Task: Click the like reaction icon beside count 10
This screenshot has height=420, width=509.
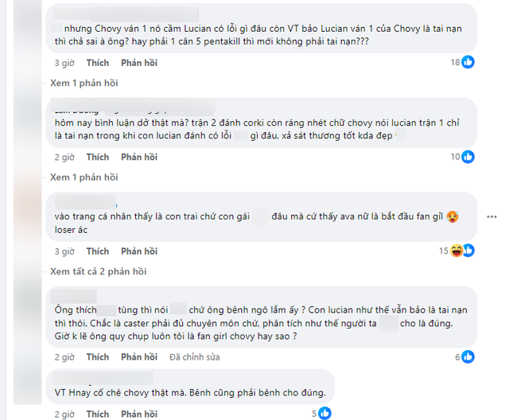Action: coord(468,157)
